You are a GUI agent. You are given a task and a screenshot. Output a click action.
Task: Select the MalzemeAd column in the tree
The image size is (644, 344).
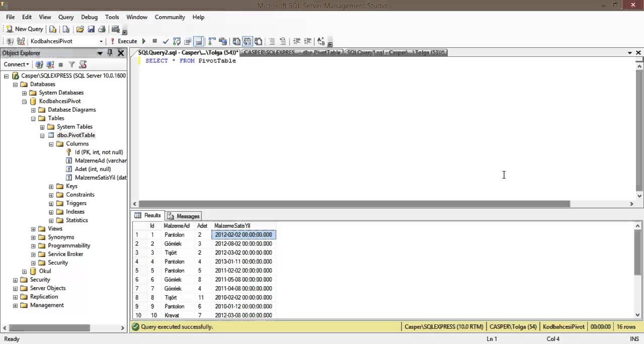click(x=100, y=161)
